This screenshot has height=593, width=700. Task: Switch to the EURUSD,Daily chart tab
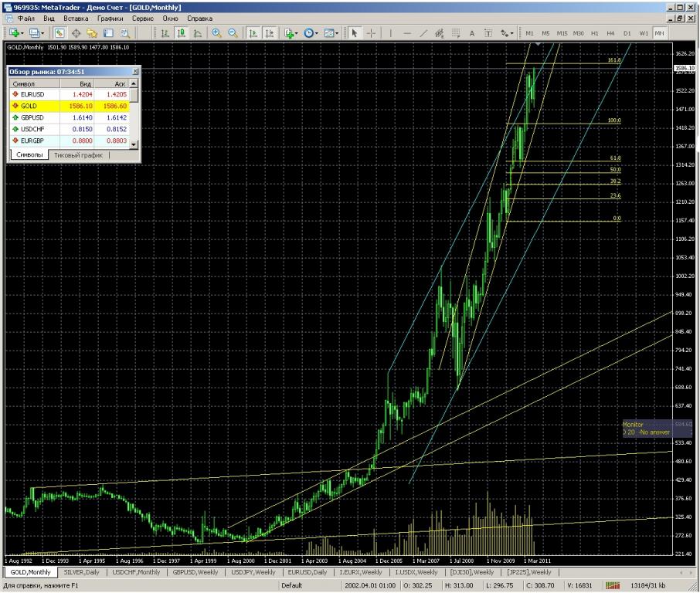point(308,572)
